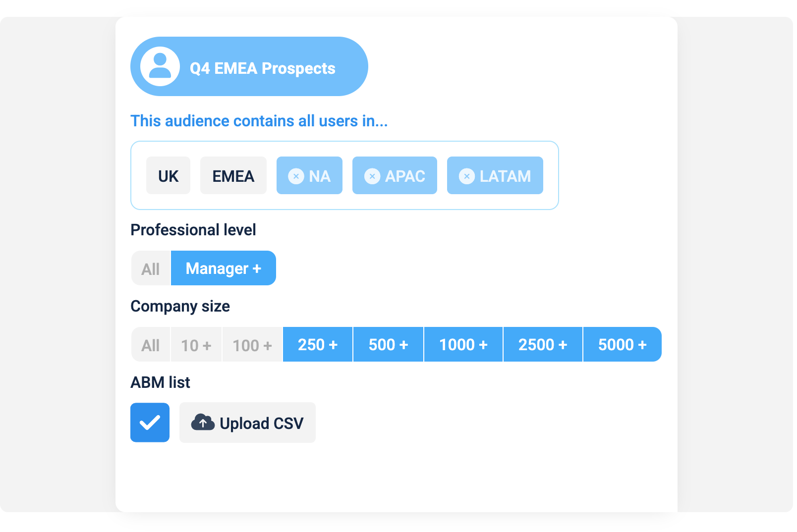Select the UK region chip
The width and height of the screenshot is (797, 532).
(x=168, y=175)
